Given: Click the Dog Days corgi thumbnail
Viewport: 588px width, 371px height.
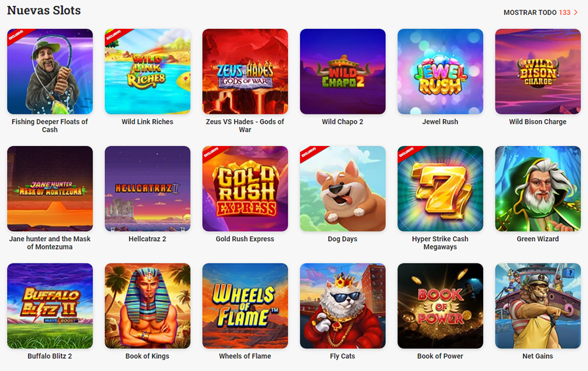Looking at the screenshot, I should [x=343, y=189].
